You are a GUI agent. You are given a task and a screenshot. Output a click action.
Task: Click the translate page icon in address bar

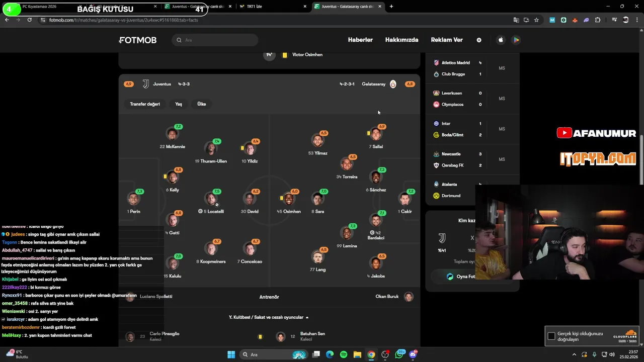[x=516, y=20]
